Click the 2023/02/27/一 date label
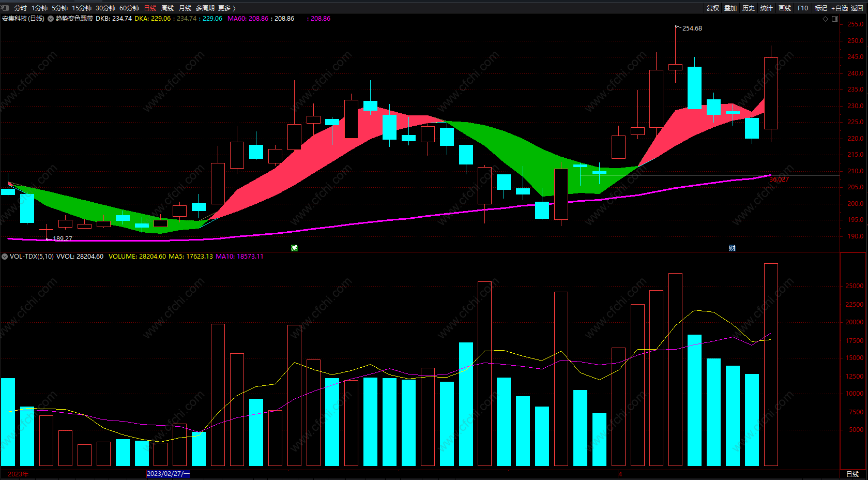The width and height of the screenshot is (868, 480). (x=169, y=474)
